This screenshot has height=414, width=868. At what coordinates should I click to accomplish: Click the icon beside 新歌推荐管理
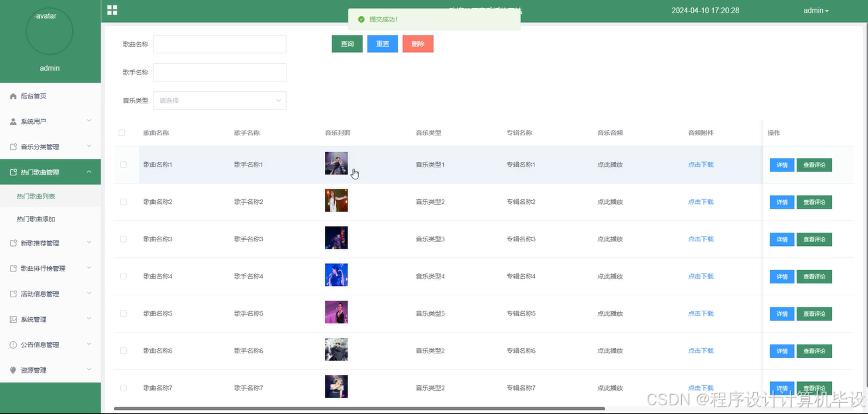(13, 243)
